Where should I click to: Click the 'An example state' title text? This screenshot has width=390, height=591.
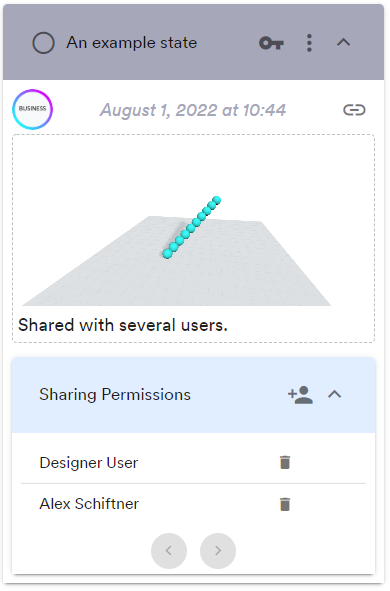(x=132, y=43)
